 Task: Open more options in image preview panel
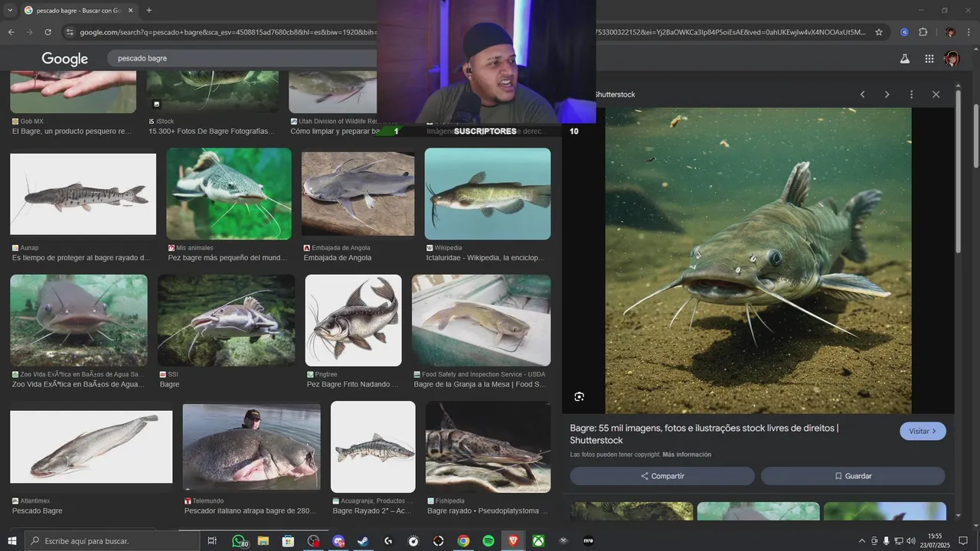point(911,94)
